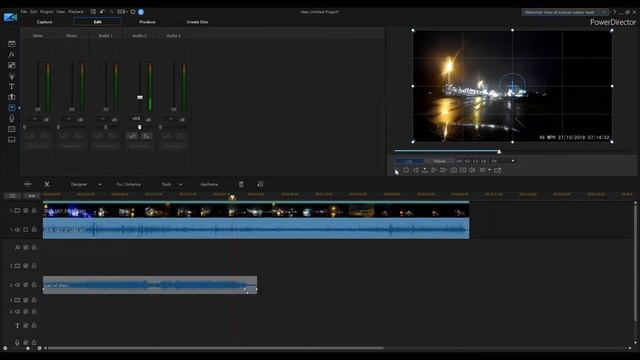Click the split clip scissors icon

[x=47, y=184]
